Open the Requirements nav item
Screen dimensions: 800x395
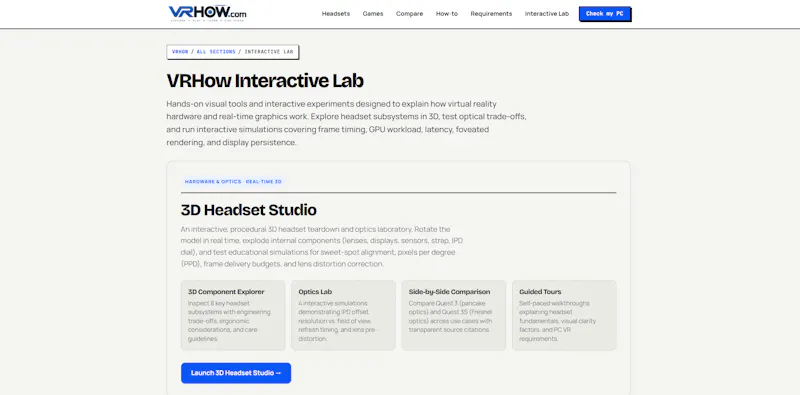(491, 14)
